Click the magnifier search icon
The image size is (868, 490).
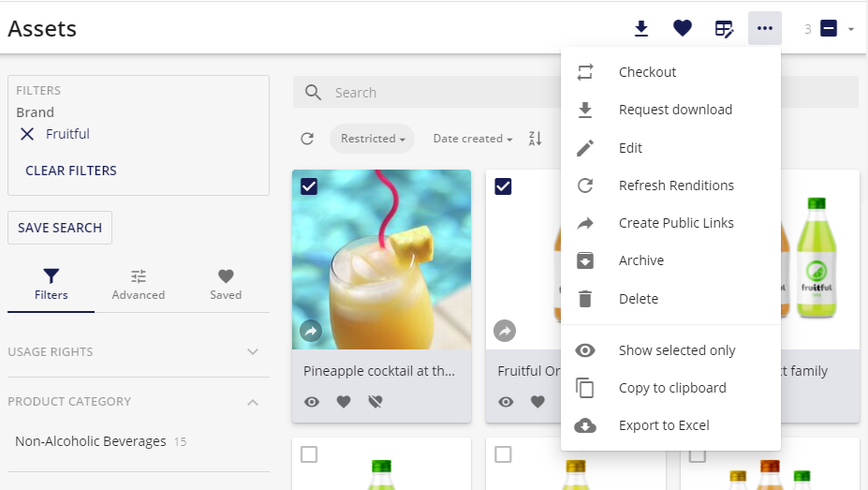pos(313,93)
